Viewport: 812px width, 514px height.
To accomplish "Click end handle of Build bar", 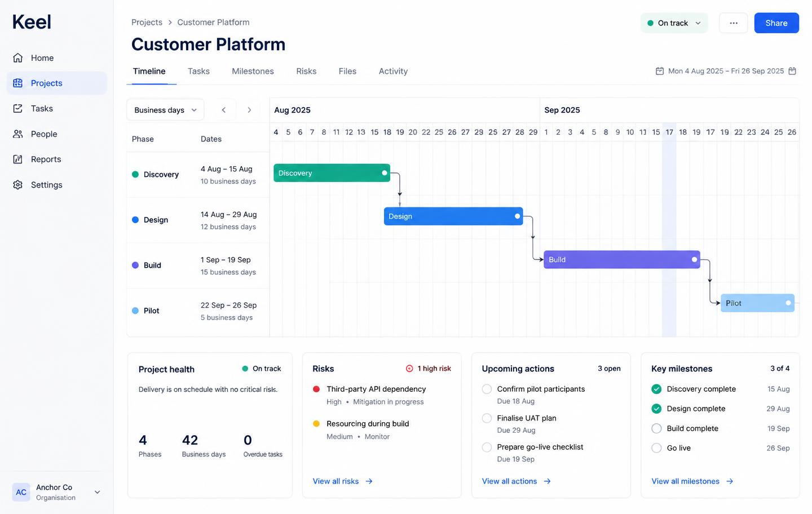I will [694, 260].
